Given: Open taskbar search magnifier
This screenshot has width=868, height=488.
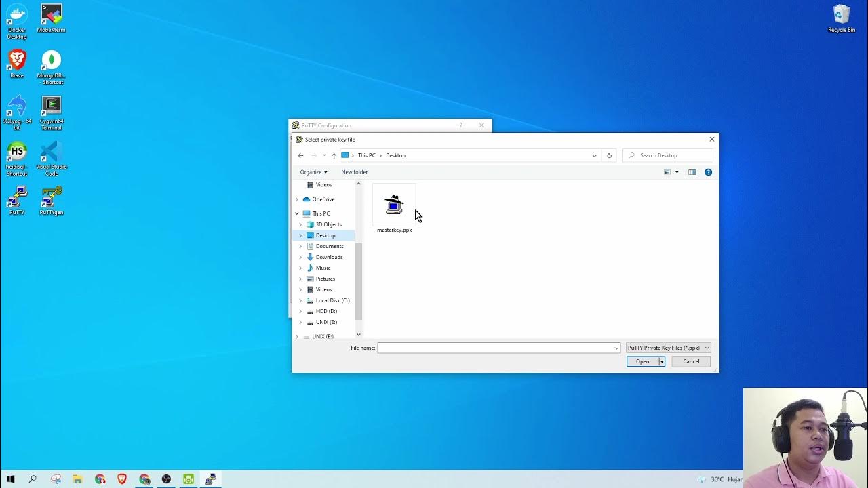Looking at the screenshot, I should (x=33, y=479).
